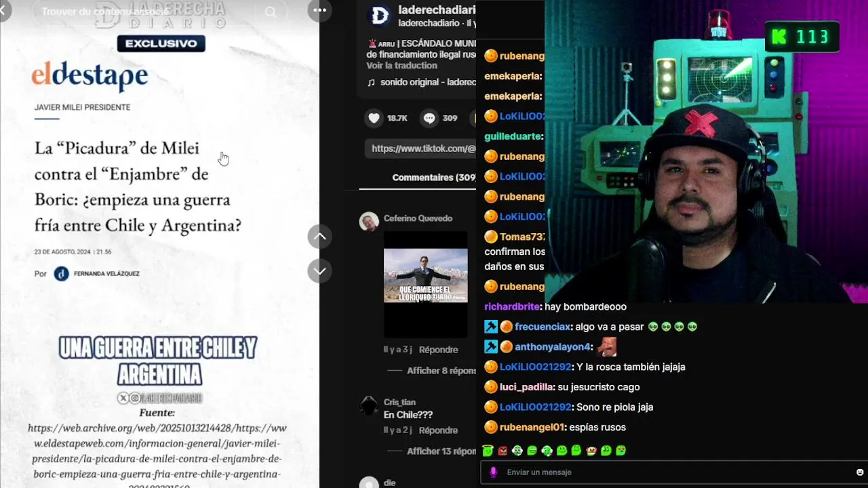
Task: Open the Ceferino Quevedo name link
Action: pos(418,218)
